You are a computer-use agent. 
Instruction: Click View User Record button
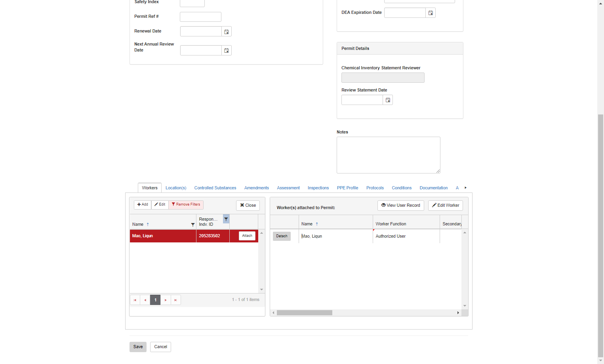(x=401, y=205)
